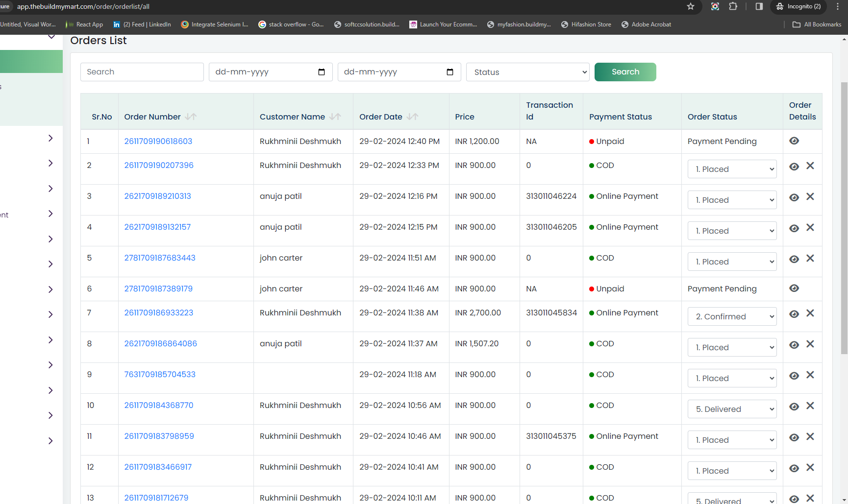Open calendar picker on first date field
The height and width of the screenshot is (504, 848).
pyautogui.click(x=322, y=72)
